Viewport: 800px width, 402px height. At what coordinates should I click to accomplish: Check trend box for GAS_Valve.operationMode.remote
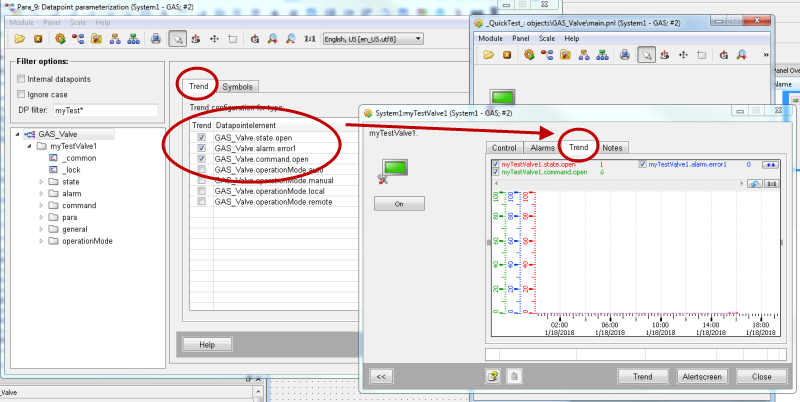201,202
